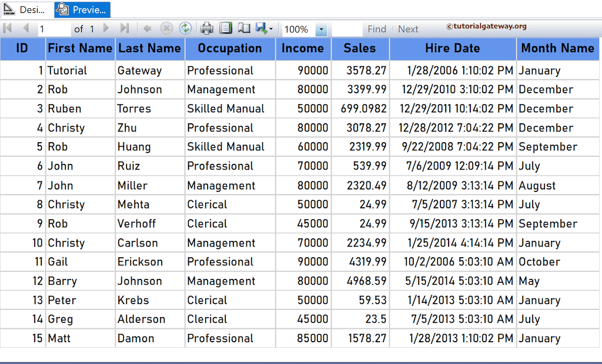
Task: Jump to last report page
Action: click(125, 28)
